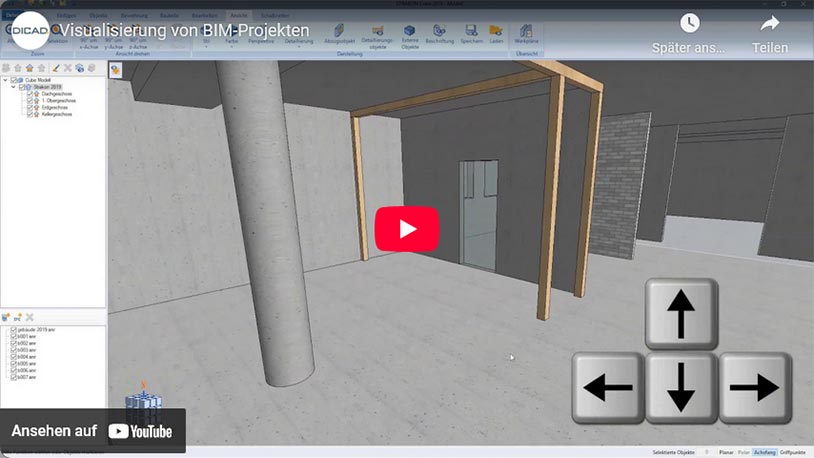Uncheck the gebäude 2019.anr file

pyautogui.click(x=13, y=330)
